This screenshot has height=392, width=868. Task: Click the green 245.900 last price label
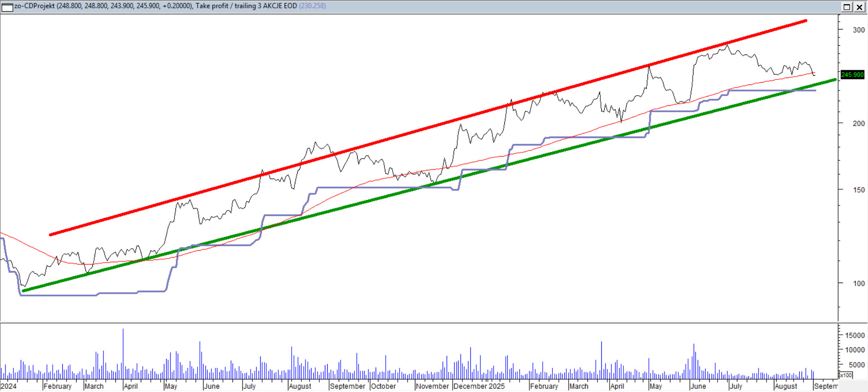(852, 75)
